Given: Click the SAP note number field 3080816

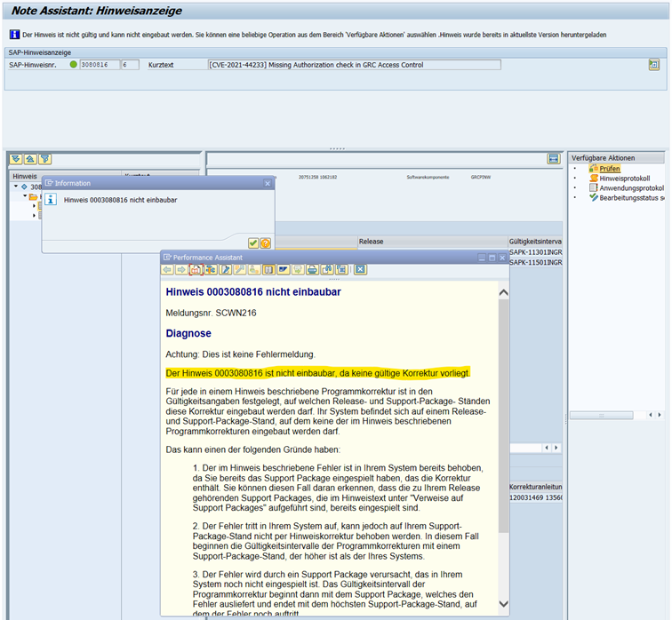Looking at the screenshot, I should [x=100, y=65].
